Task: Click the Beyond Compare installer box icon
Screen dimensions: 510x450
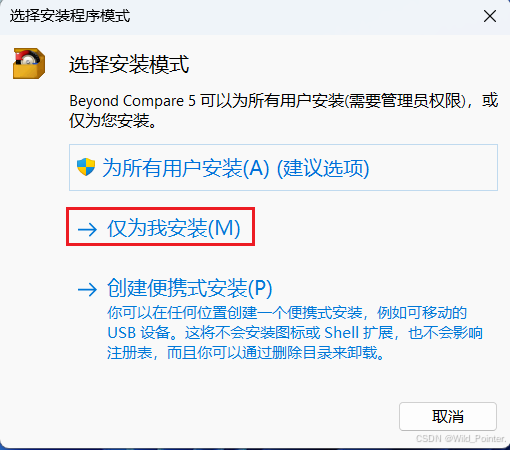Action: (x=29, y=64)
